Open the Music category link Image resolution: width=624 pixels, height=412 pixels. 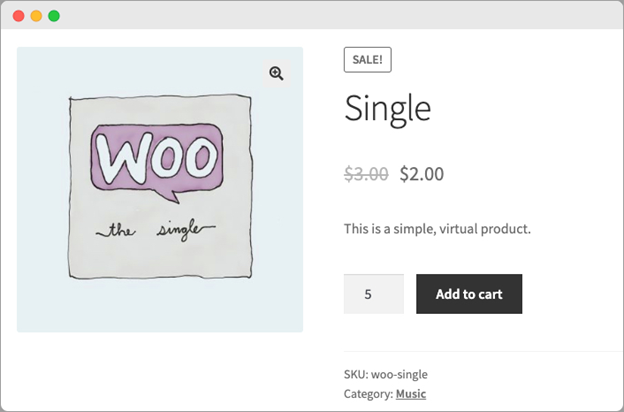pyautogui.click(x=411, y=394)
